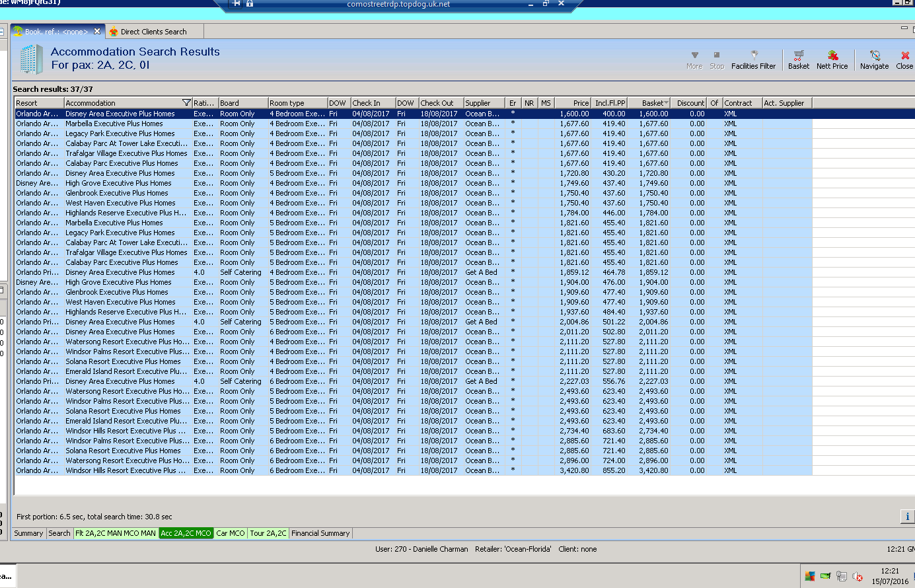This screenshot has width=915, height=588.
Task: Click the green network card tray icon
Action: (826, 576)
